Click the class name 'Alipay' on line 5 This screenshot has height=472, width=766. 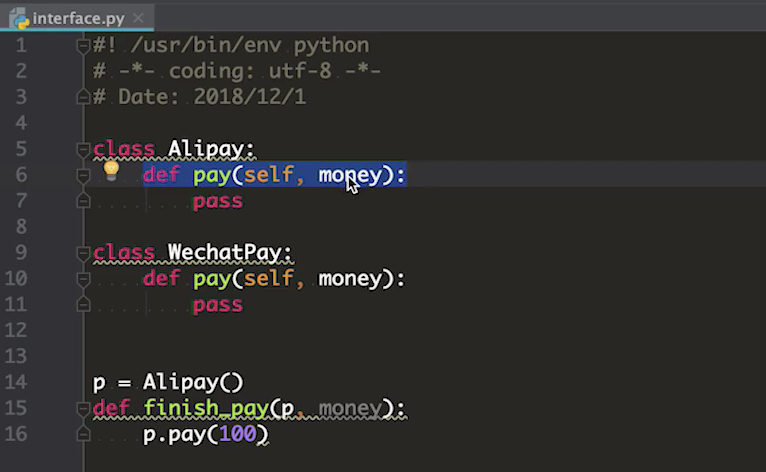[x=205, y=149]
